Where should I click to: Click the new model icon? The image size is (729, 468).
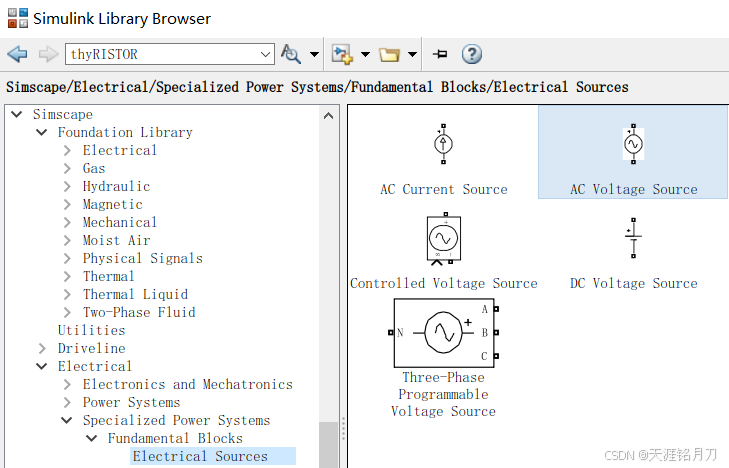pyautogui.click(x=342, y=54)
